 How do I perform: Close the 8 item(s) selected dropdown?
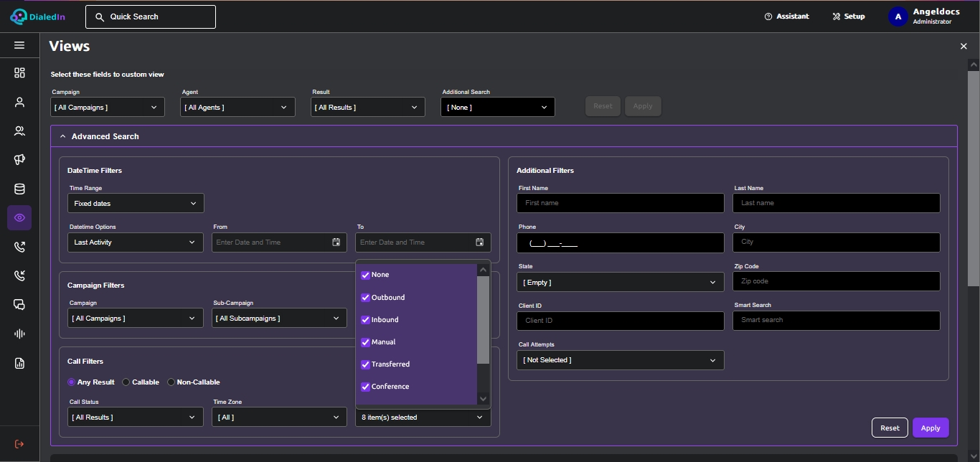pyautogui.click(x=423, y=417)
